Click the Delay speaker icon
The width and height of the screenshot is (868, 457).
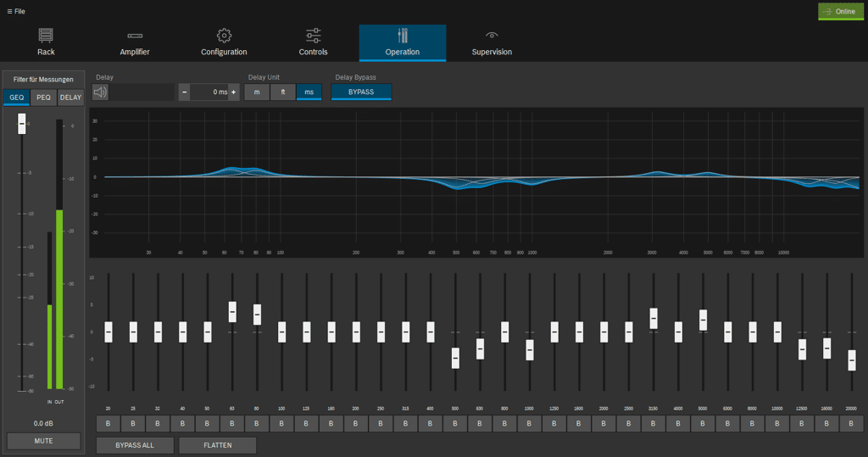[101, 92]
